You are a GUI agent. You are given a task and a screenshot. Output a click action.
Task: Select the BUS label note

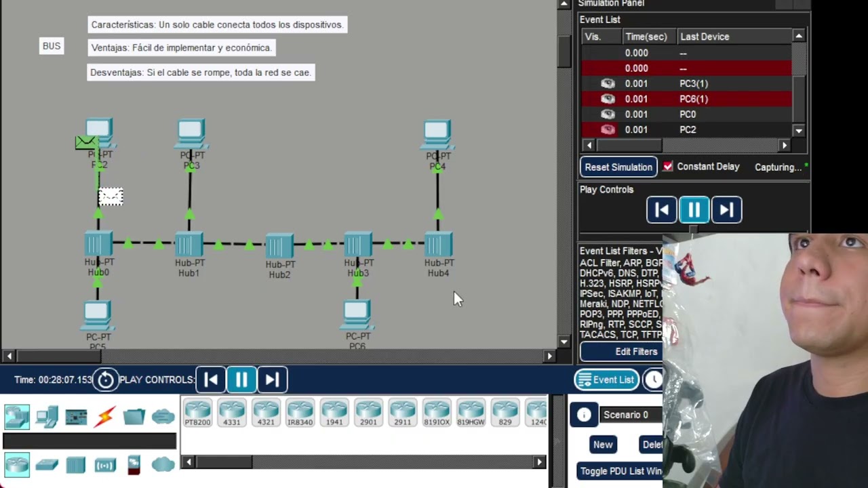point(52,46)
